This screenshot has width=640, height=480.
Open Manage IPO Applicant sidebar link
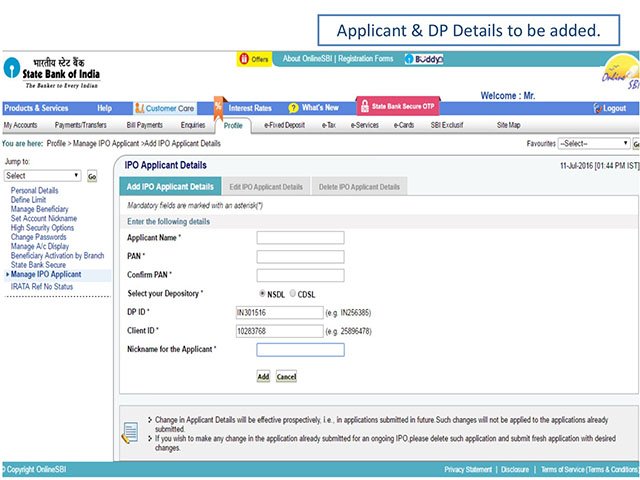click(x=46, y=275)
